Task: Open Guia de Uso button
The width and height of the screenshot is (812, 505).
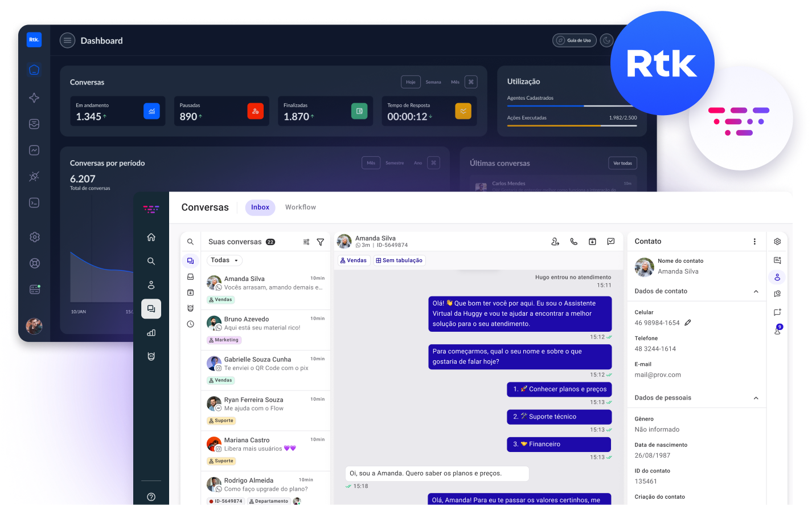Action: [575, 40]
